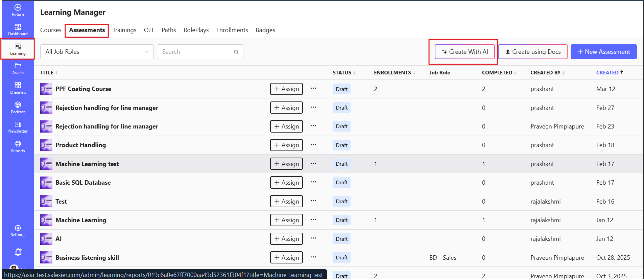Open more options for Basic SQL Database
Viewport: 644px width, 279px height.
(313, 182)
